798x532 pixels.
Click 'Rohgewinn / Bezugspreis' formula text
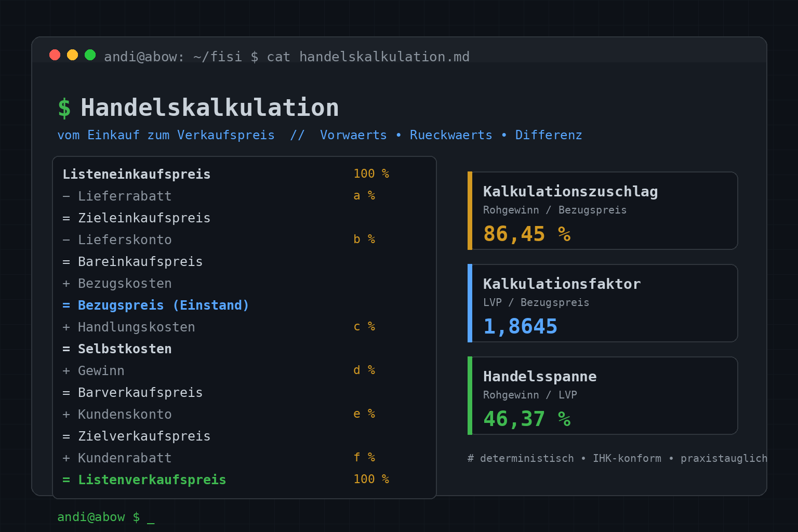click(555, 210)
